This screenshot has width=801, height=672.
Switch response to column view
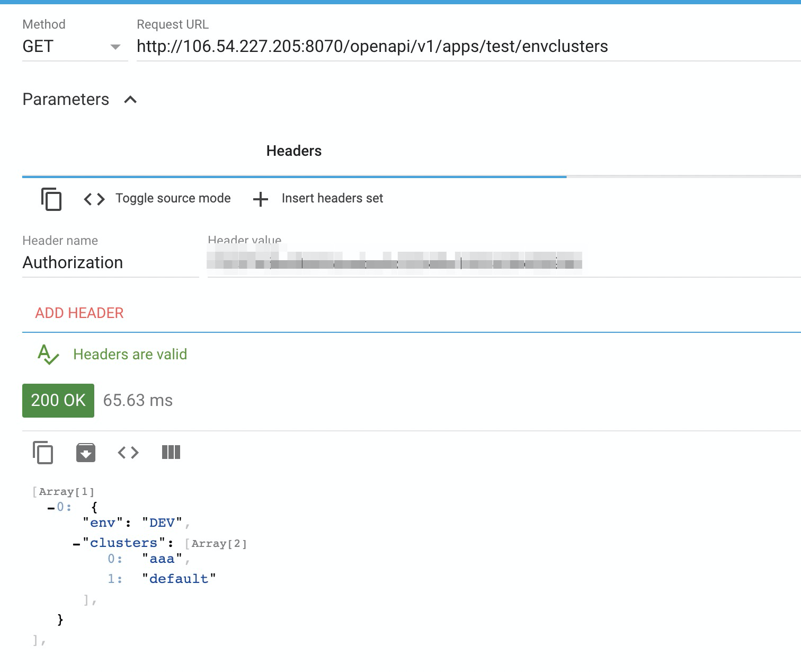click(x=170, y=452)
